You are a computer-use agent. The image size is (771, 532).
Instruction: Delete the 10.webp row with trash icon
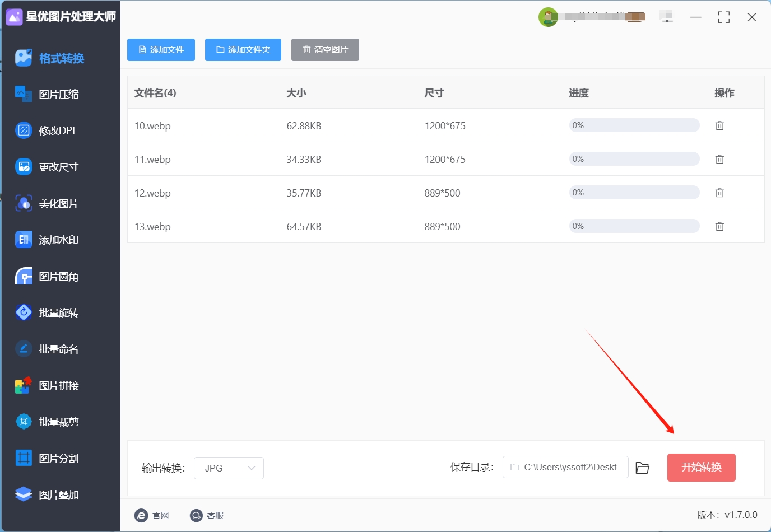[x=720, y=125]
